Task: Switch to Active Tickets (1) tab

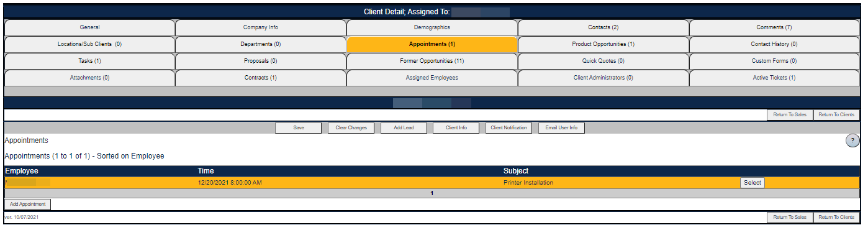Action: point(774,78)
